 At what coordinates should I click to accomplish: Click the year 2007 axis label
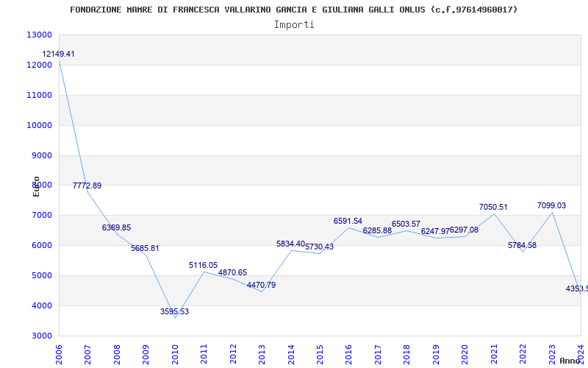tap(88, 355)
